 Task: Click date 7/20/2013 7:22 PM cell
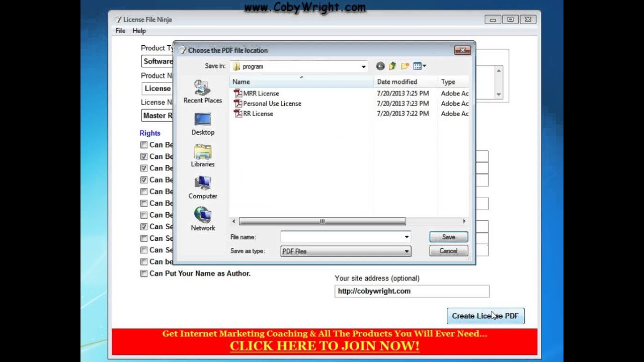coord(403,114)
